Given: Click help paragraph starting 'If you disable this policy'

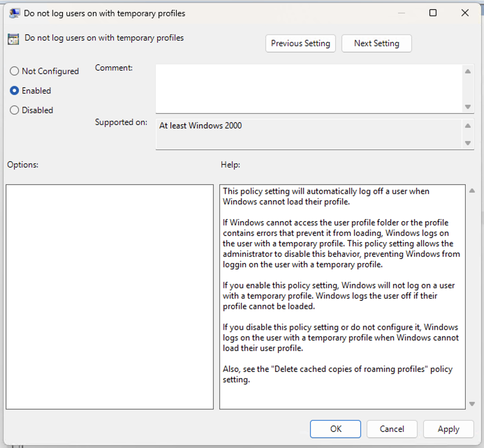Looking at the screenshot, I should pyautogui.click(x=341, y=338).
